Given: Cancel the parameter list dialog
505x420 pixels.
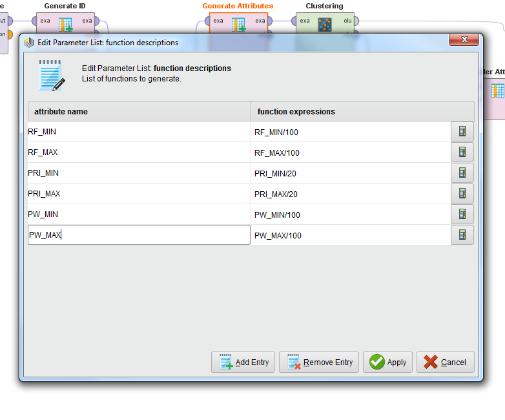Looking at the screenshot, I should point(446,362).
